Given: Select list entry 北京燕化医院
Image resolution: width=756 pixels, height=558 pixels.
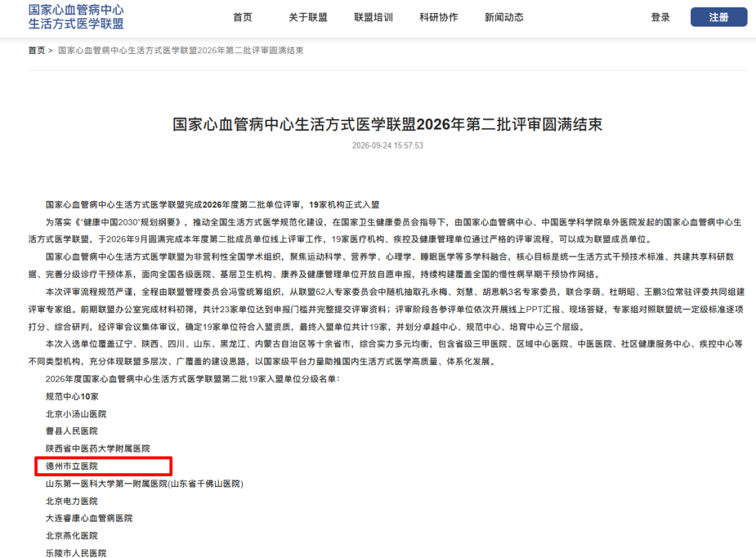Looking at the screenshot, I should 71,536.
